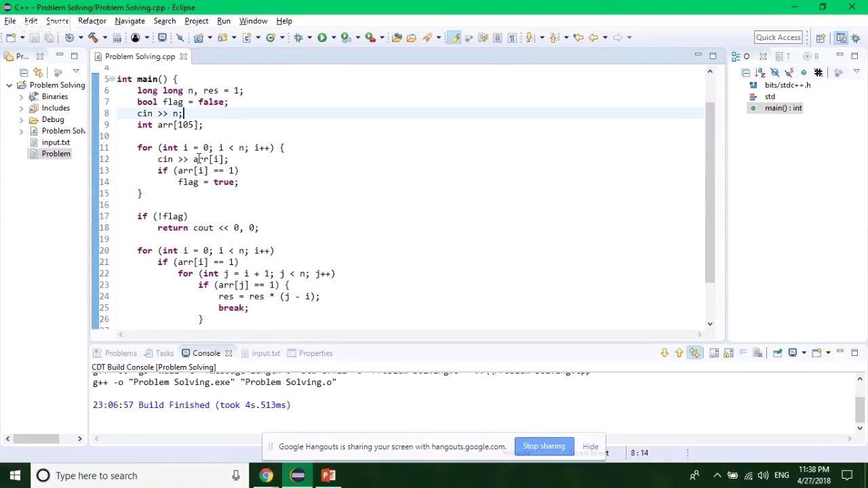Switch to the Debug perspective icon
This screenshot has height=488, width=868.
(x=856, y=37)
